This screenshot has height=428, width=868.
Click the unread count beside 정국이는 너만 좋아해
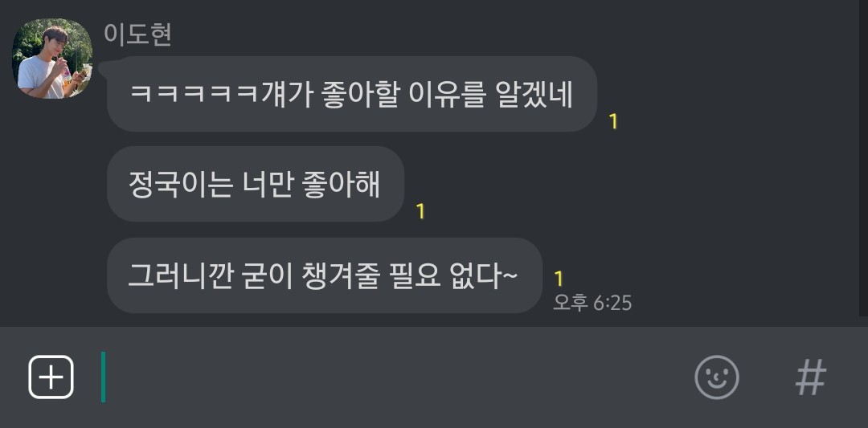click(420, 211)
